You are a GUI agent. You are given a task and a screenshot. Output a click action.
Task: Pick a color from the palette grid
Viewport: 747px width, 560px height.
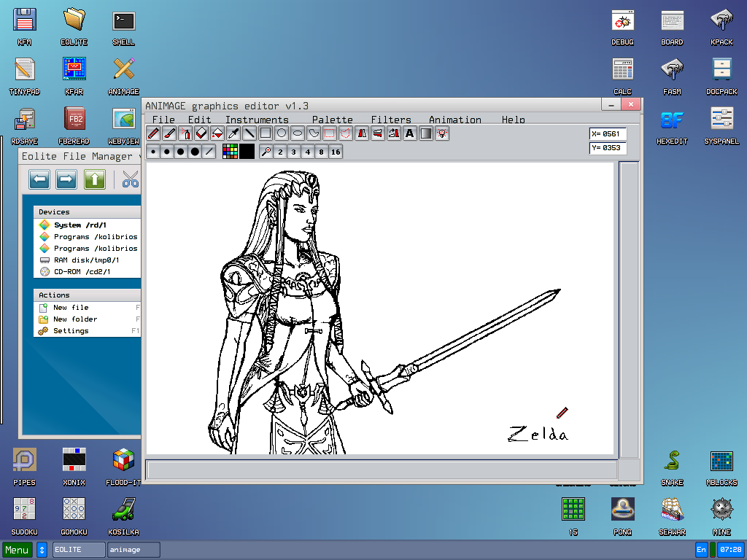[229, 151]
